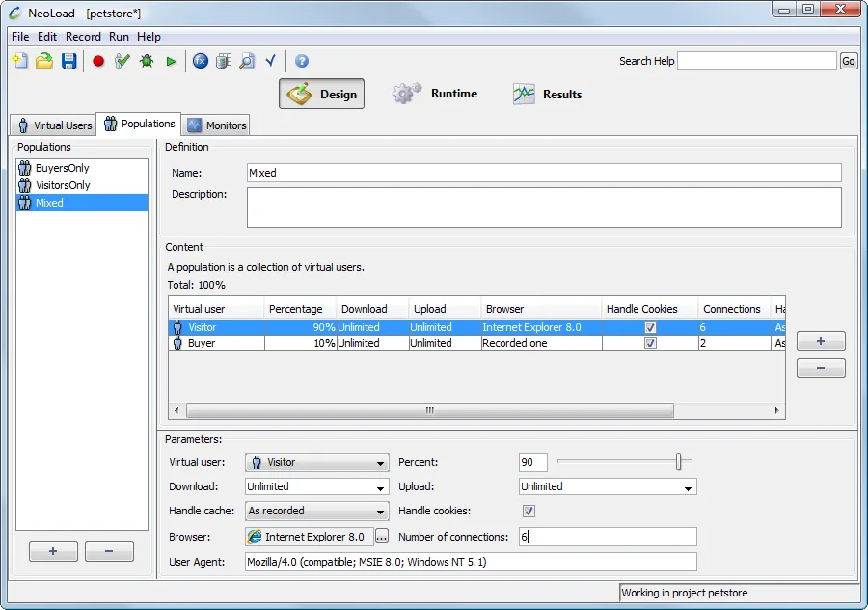Toggle Handle Cookies for Buyer row

(x=650, y=343)
